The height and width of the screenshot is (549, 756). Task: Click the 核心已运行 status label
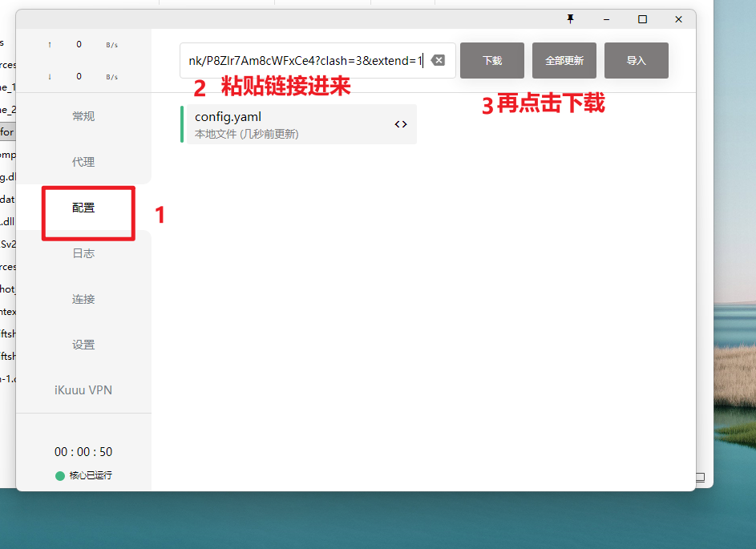point(91,474)
